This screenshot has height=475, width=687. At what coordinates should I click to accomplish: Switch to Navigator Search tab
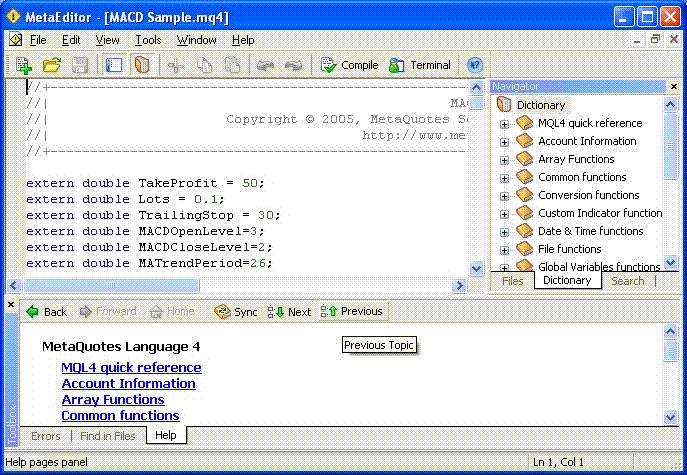628,281
